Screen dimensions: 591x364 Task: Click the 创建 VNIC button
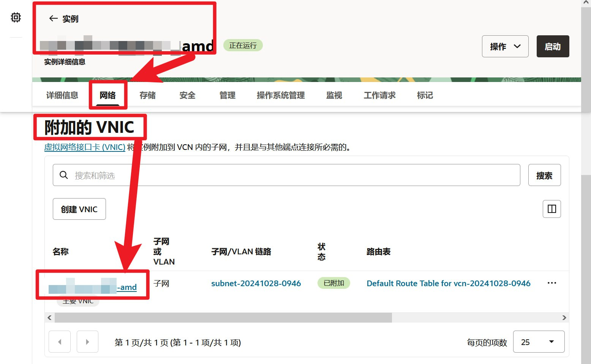click(x=79, y=209)
